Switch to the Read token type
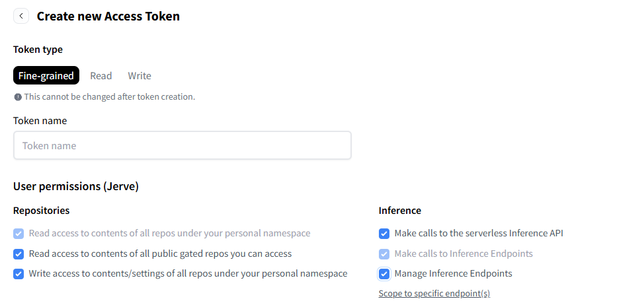Screen dimensions: 644x305 tap(101, 76)
